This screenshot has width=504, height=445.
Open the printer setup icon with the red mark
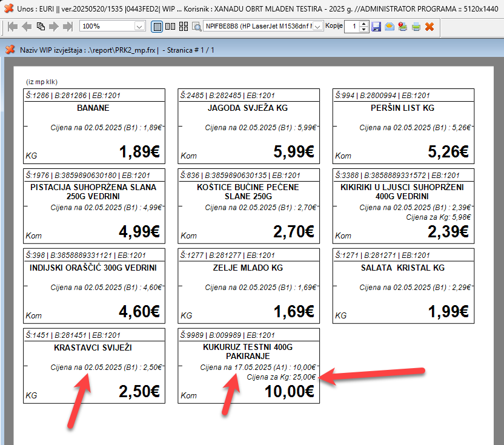(402, 27)
